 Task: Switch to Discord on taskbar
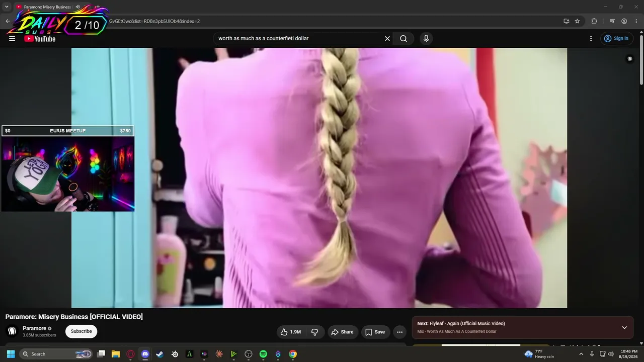pyautogui.click(x=145, y=354)
